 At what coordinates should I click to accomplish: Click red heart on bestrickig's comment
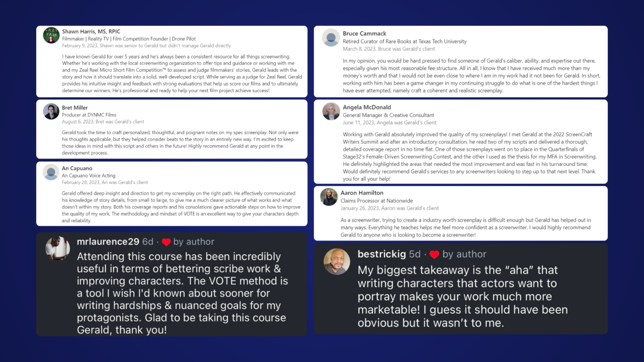coord(434,255)
